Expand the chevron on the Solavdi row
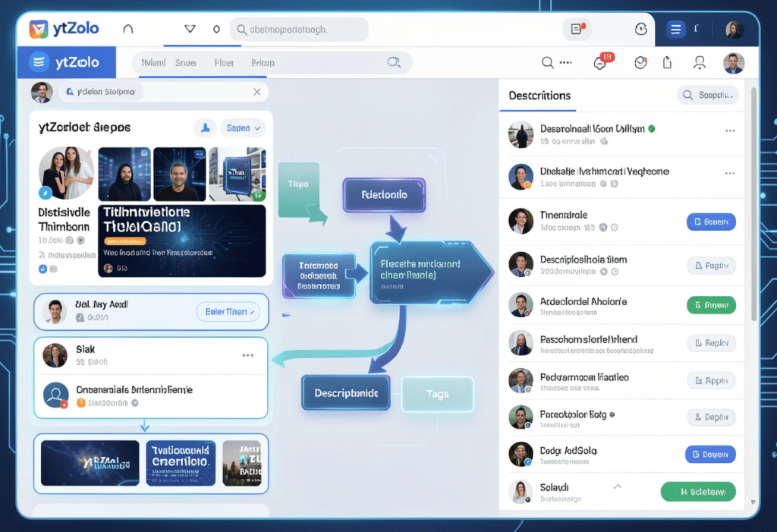This screenshot has width=777, height=532. pyautogui.click(x=617, y=486)
